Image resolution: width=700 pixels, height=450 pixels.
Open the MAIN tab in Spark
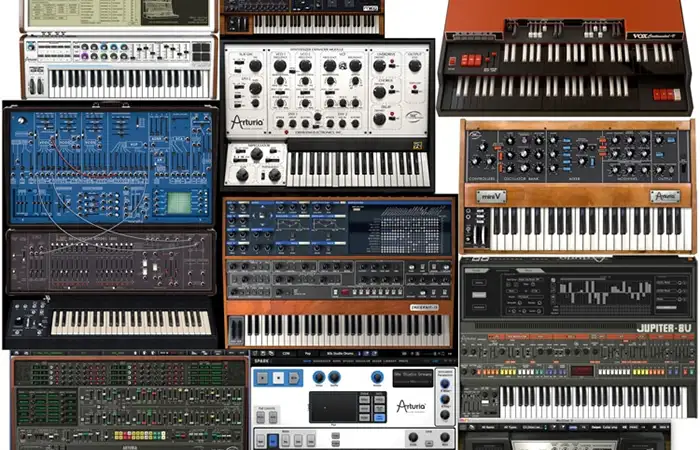coord(307,361)
